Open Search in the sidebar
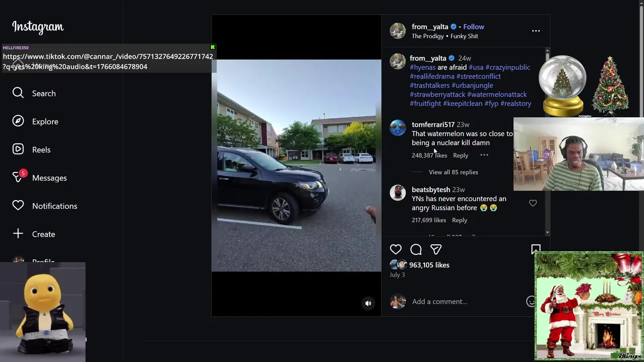Screen dimensions: 644x362 [43, 94]
